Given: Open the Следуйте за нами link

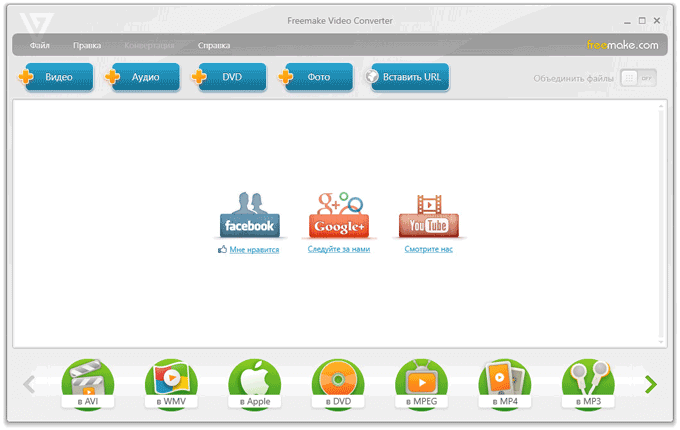Looking at the screenshot, I should pos(339,249).
